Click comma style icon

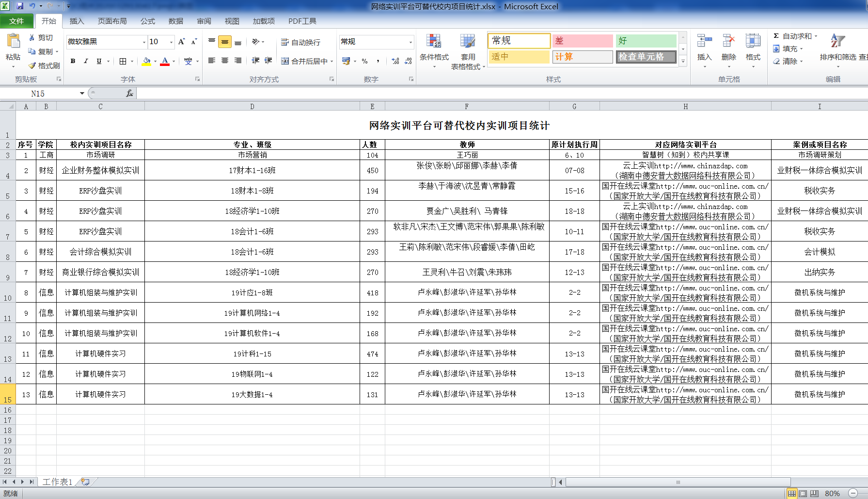click(x=378, y=61)
